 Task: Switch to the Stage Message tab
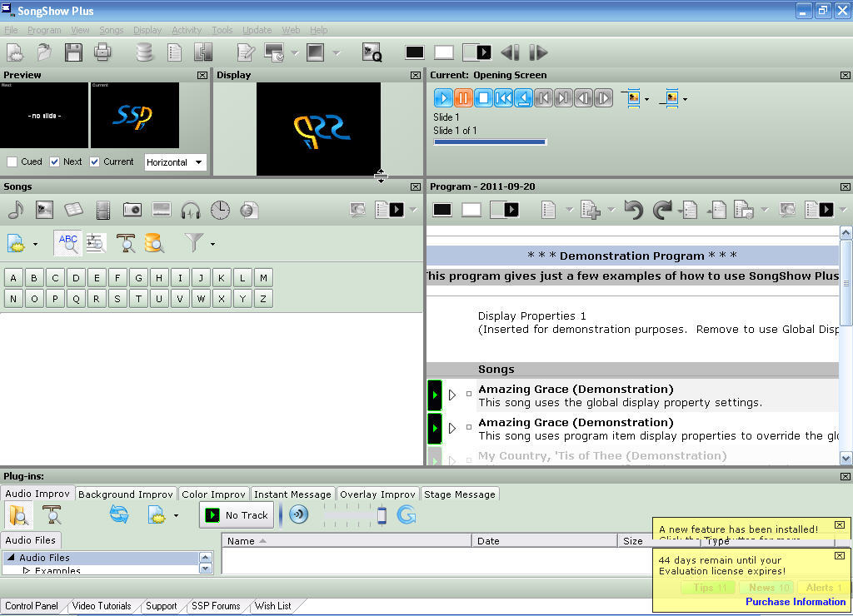pos(460,494)
